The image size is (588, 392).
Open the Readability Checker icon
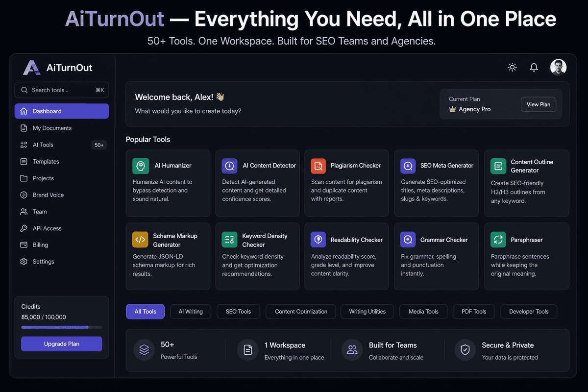point(318,240)
